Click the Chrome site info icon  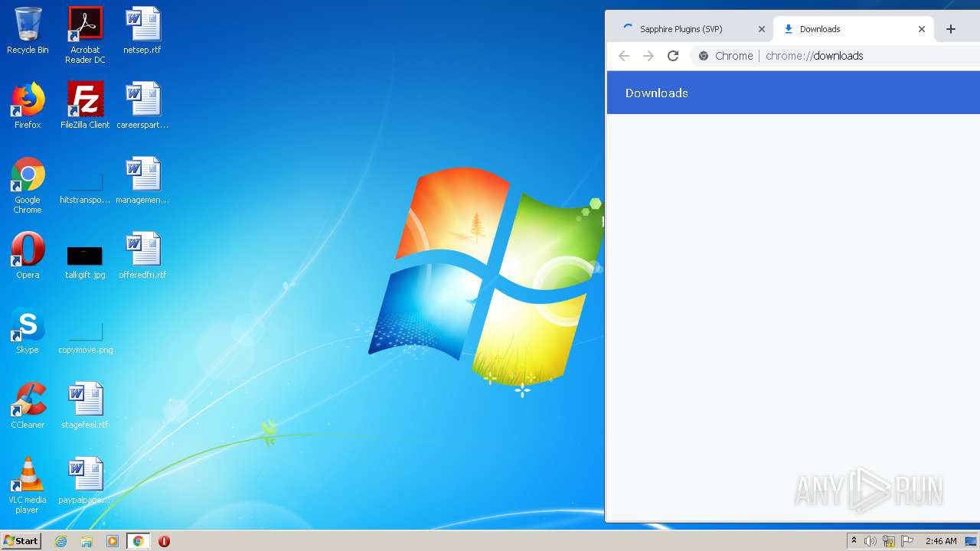[704, 56]
